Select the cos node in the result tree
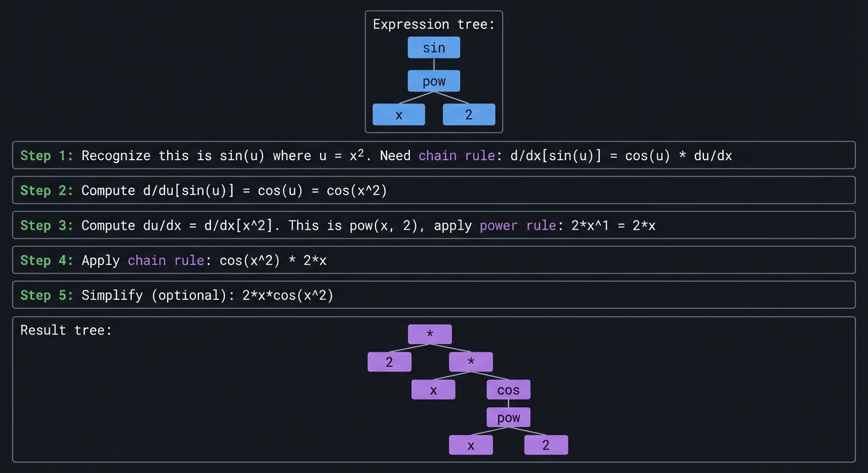This screenshot has height=473, width=868. 508,389
